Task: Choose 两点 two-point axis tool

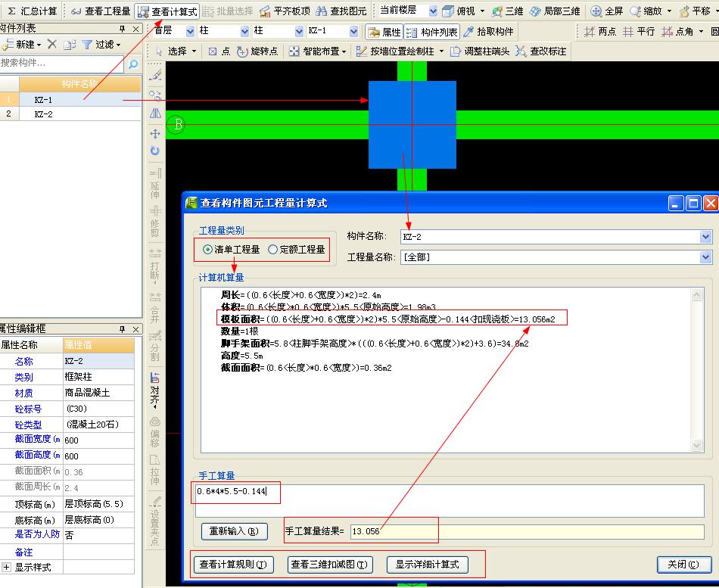Action: (x=599, y=32)
